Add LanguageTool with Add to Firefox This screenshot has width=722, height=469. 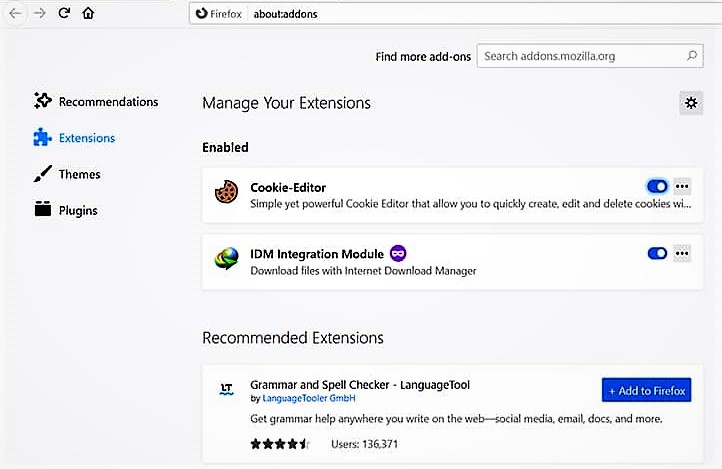646,390
